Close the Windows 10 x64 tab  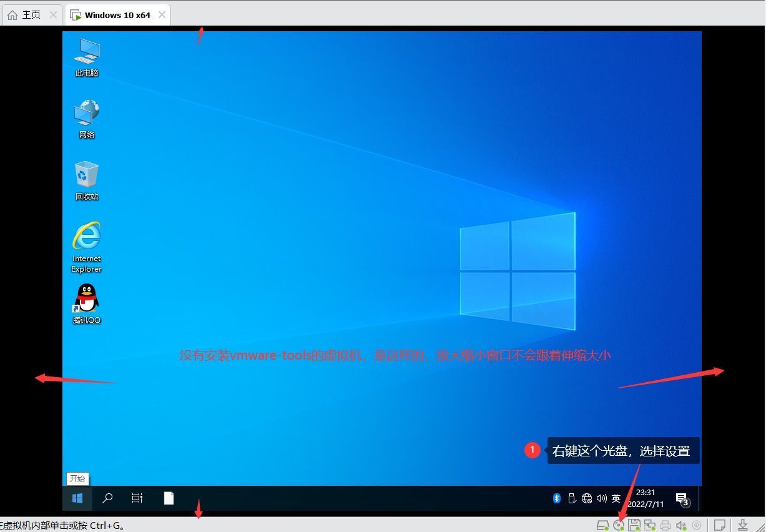162,14
